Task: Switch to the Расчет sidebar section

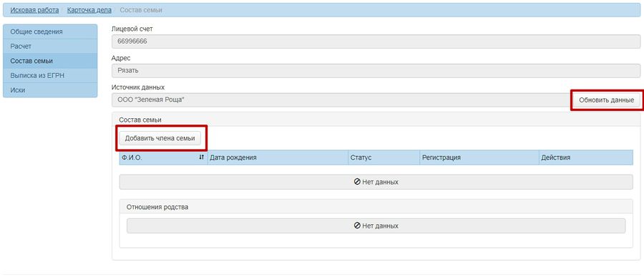Action: coord(50,46)
